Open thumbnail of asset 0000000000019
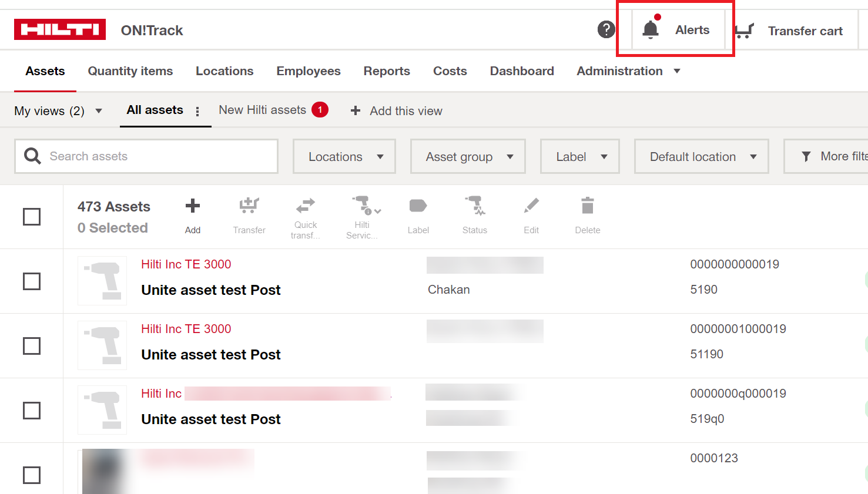 click(102, 281)
